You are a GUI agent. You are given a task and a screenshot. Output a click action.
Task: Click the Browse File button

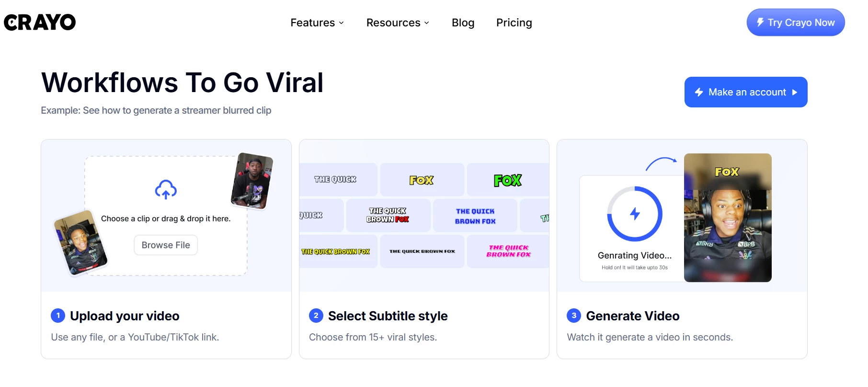(166, 245)
